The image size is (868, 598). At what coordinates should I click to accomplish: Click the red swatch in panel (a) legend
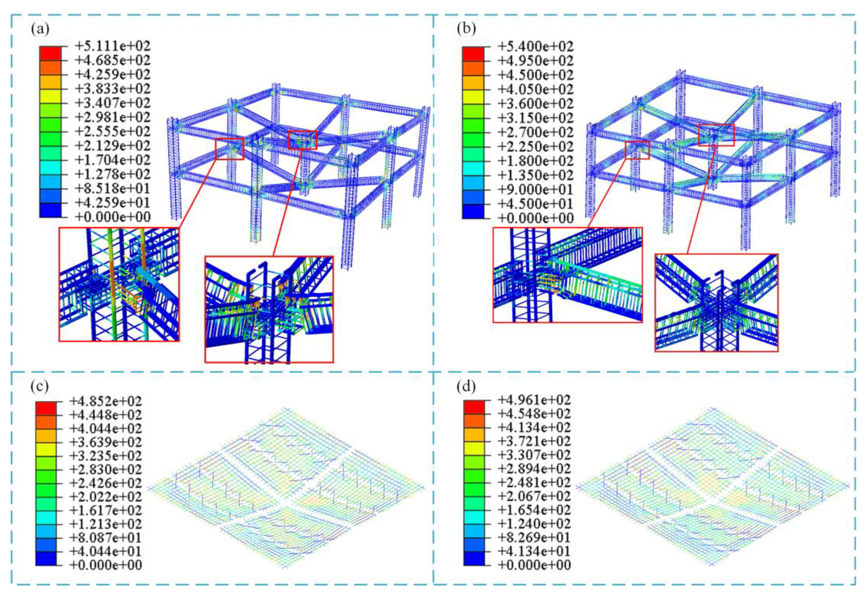point(50,53)
